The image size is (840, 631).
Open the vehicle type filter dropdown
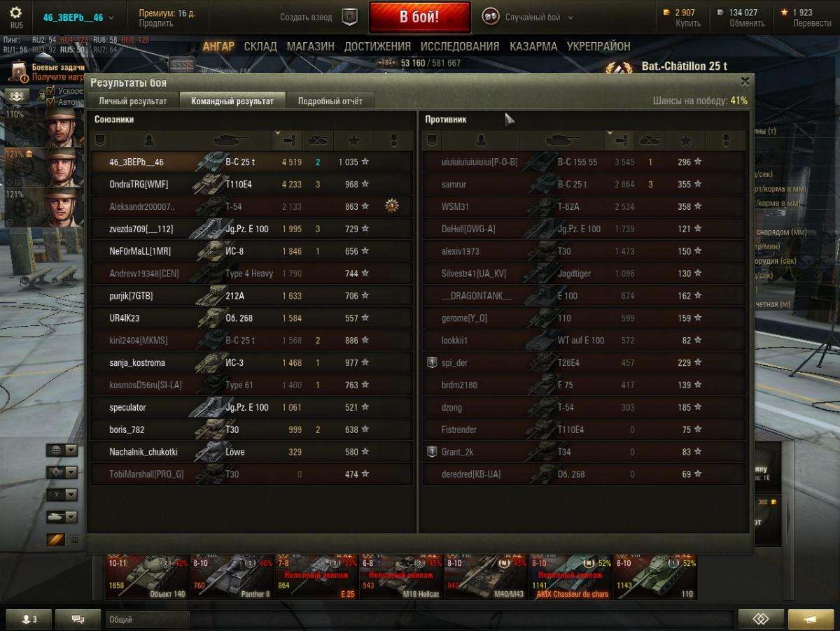[62, 472]
